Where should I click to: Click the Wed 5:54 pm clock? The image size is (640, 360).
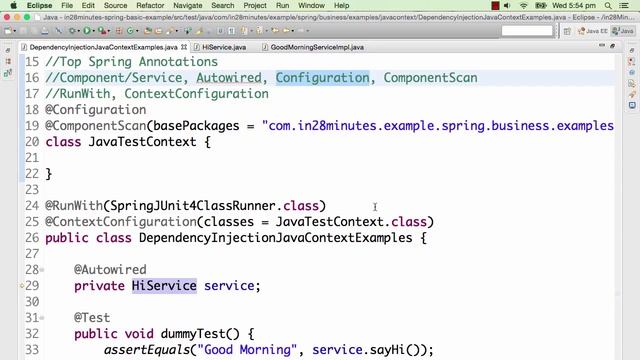573,6
